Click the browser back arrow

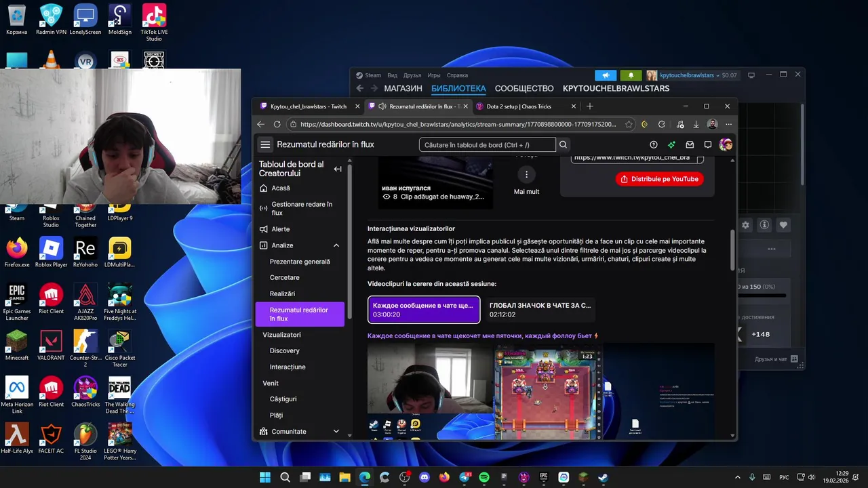coord(260,124)
